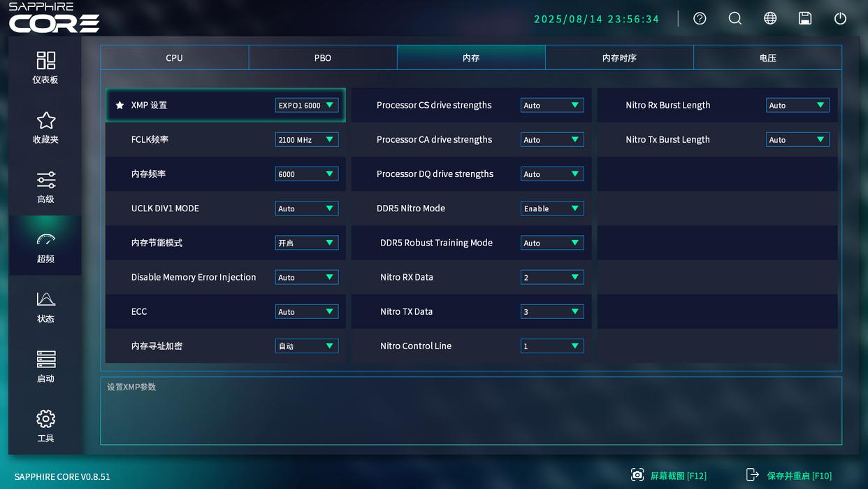Open the 收藏夹 favorites sidebar section
This screenshot has height=489, width=868.
pos(45,127)
